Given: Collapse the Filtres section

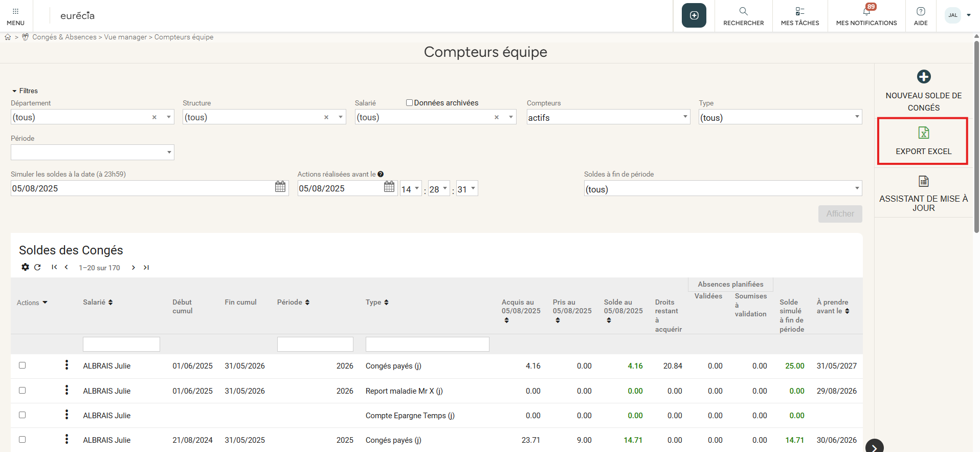Looking at the screenshot, I should (25, 91).
